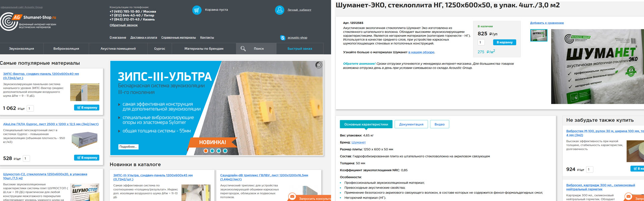Open ЗИПС-III-Ультра сэндвич-панель product link
Image resolution: width=644 pixels, height=201 pixels.
coord(153,177)
